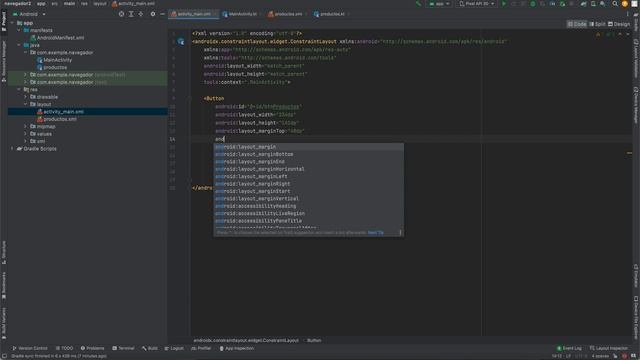
Task: Open Device File Explorer side tab
Action: pos(636,317)
